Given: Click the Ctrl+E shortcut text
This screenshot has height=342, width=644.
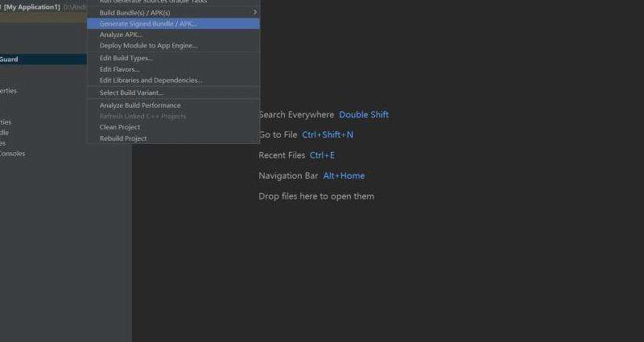Looking at the screenshot, I should 322,155.
